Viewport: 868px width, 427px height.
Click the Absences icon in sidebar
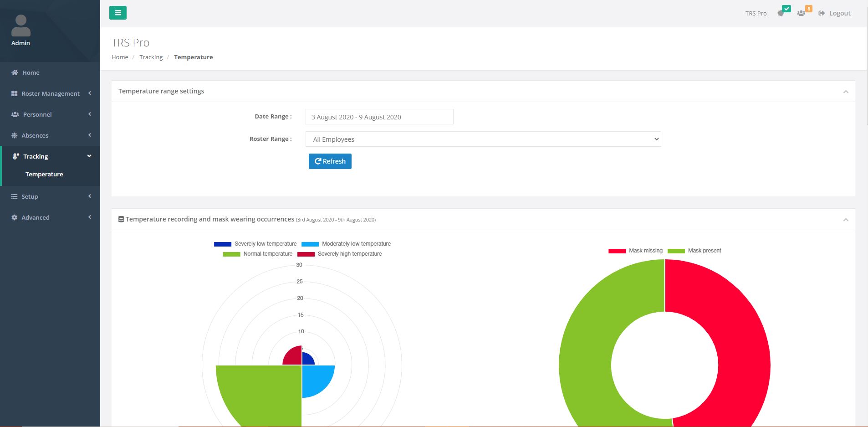[x=14, y=135]
